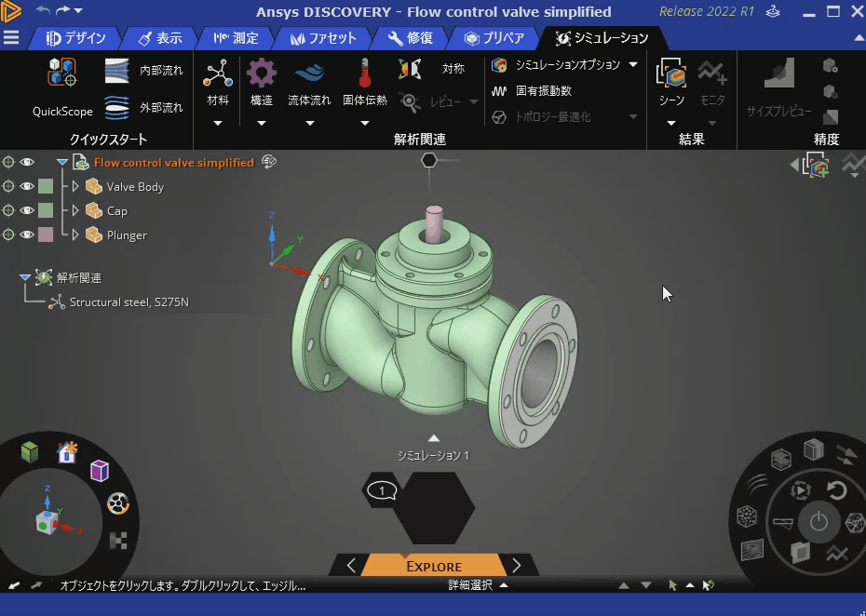The width and height of the screenshot is (866, 616).
Task: Click the 材料 materials icon
Action: point(218,74)
